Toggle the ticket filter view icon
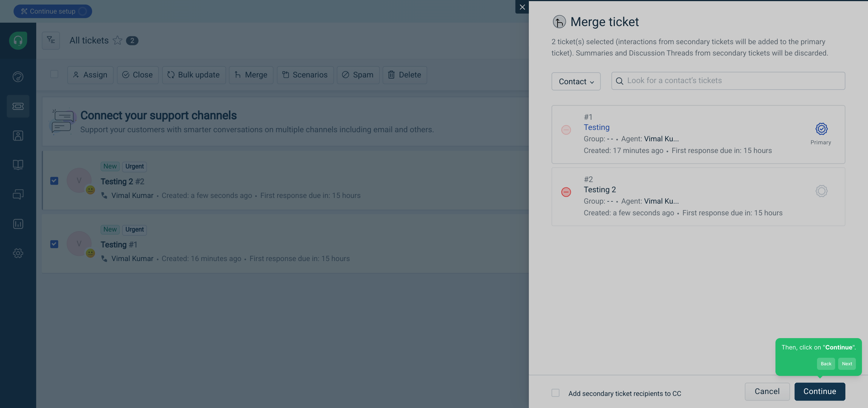 tap(51, 40)
